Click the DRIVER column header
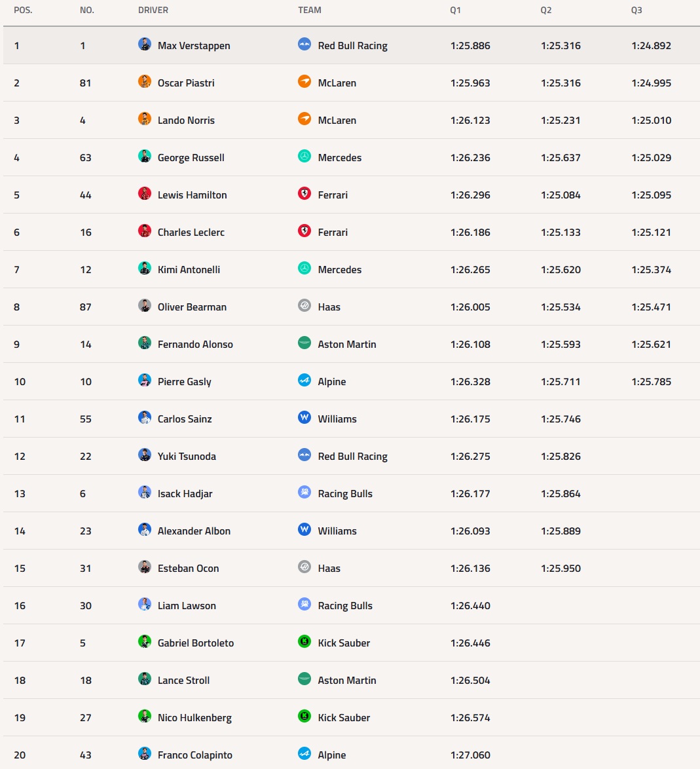Screen dimensions: 700x769 coord(153,10)
